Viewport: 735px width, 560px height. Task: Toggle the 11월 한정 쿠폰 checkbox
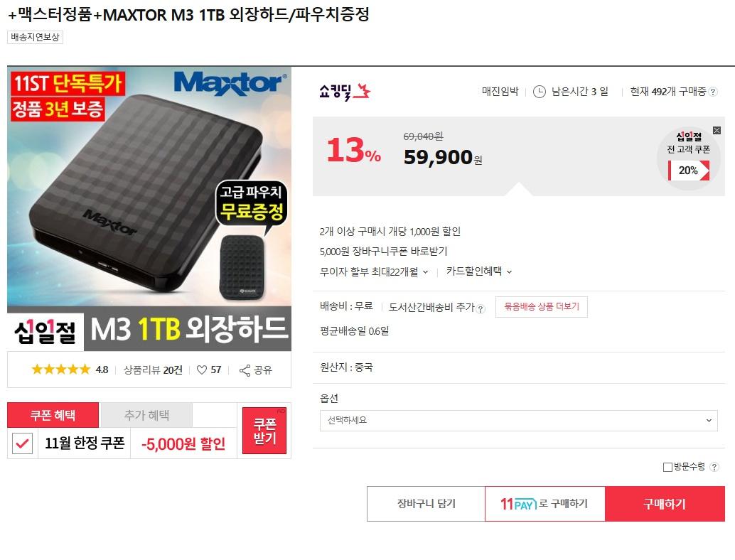click(22, 443)
